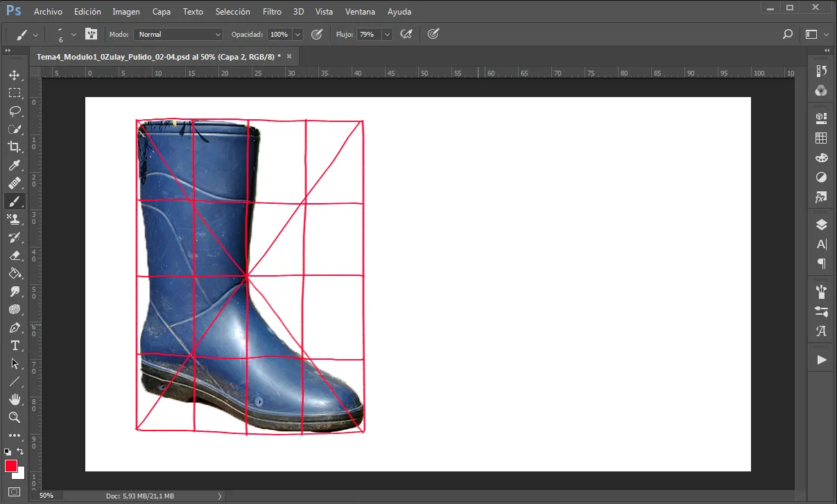Select the Healing Brush tool
The height and width of the screenshot is (504, 837).
(x=15, y=183)
